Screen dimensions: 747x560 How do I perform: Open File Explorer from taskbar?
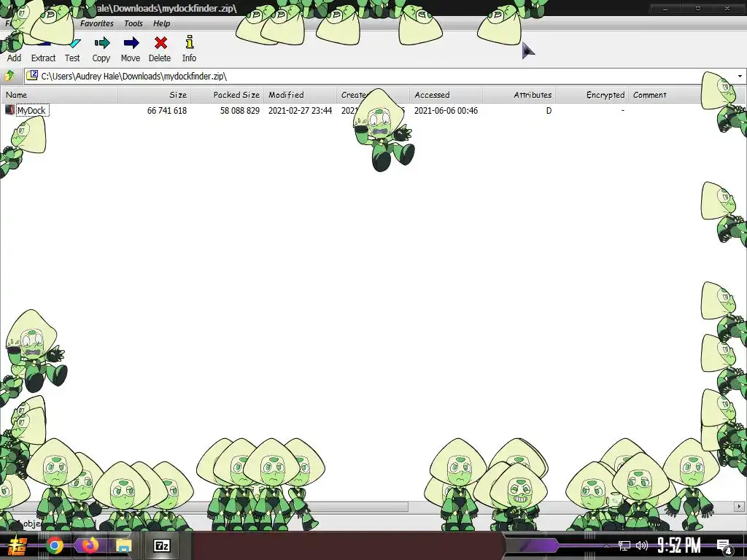click(123, 545)
